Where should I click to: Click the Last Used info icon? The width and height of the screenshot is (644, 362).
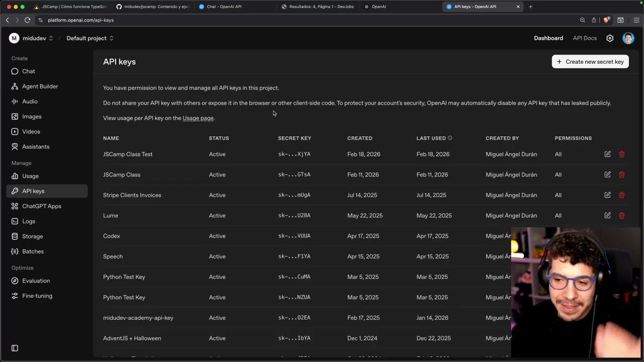450,138
